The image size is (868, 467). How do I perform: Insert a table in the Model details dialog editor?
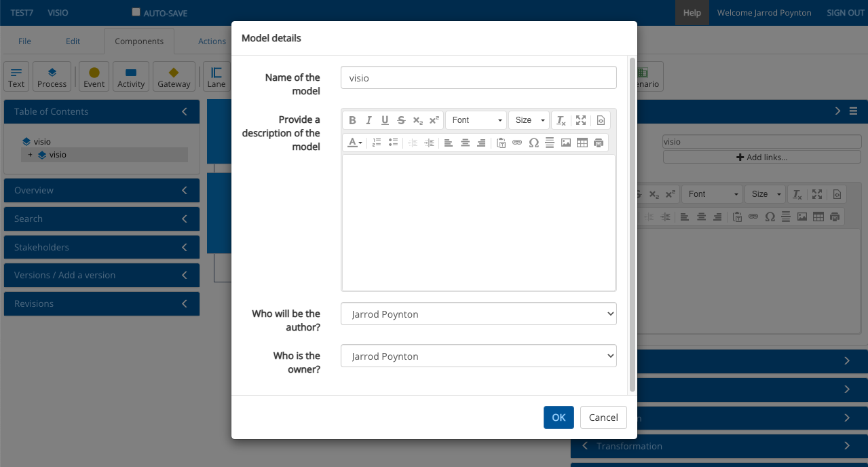pos(582,143)
